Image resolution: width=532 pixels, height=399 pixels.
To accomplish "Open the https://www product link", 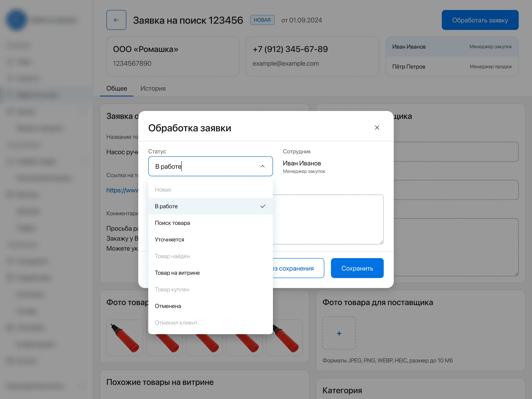I will click(x=122, y=190).
